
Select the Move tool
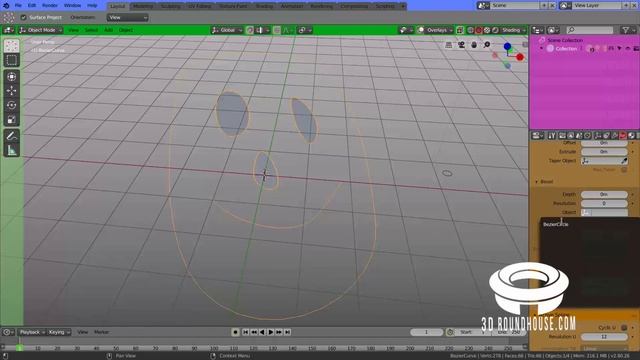11,91
